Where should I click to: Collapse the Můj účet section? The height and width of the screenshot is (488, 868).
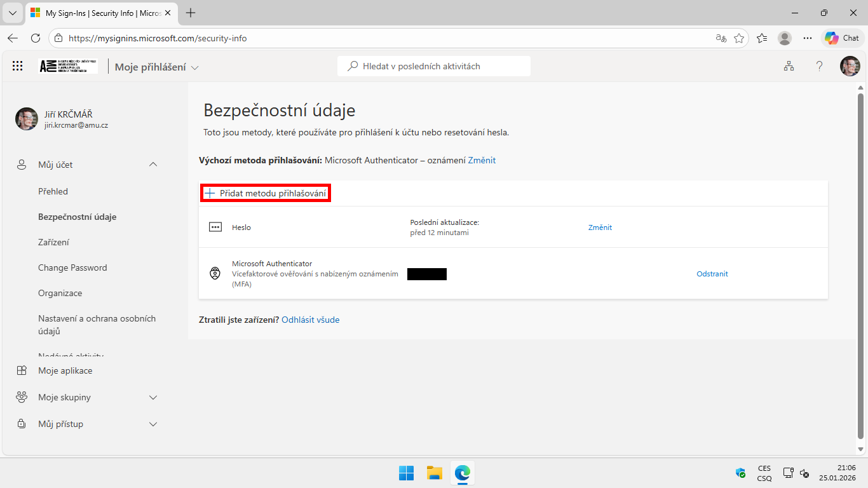(x=153, y=164)
